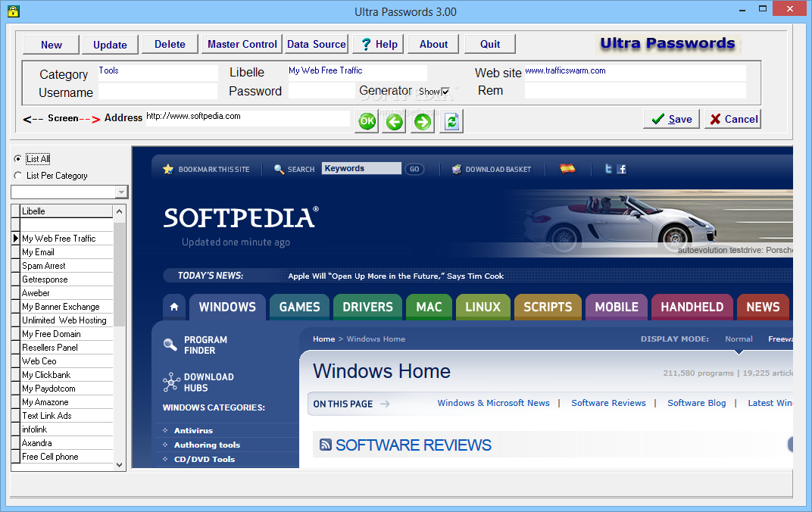Open the HANDHELD tab
Viewport: 812px width, 512px height.
tap(692, 307)
